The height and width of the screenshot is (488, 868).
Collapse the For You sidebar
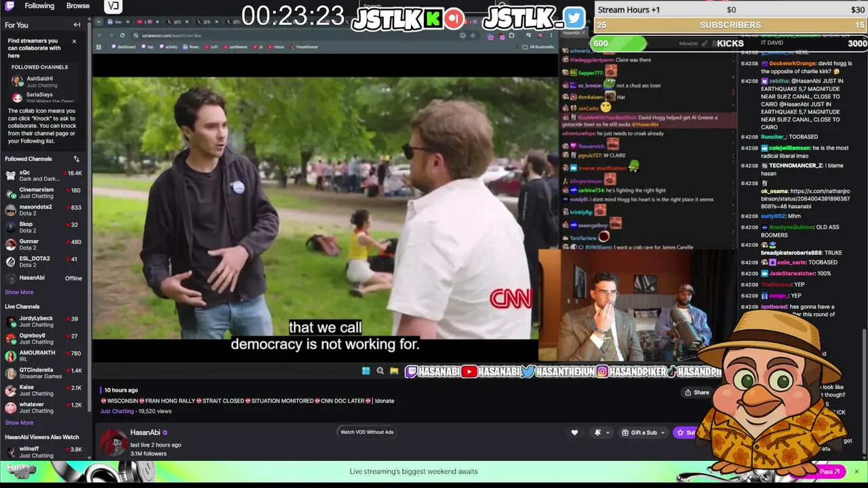[77, 25]
